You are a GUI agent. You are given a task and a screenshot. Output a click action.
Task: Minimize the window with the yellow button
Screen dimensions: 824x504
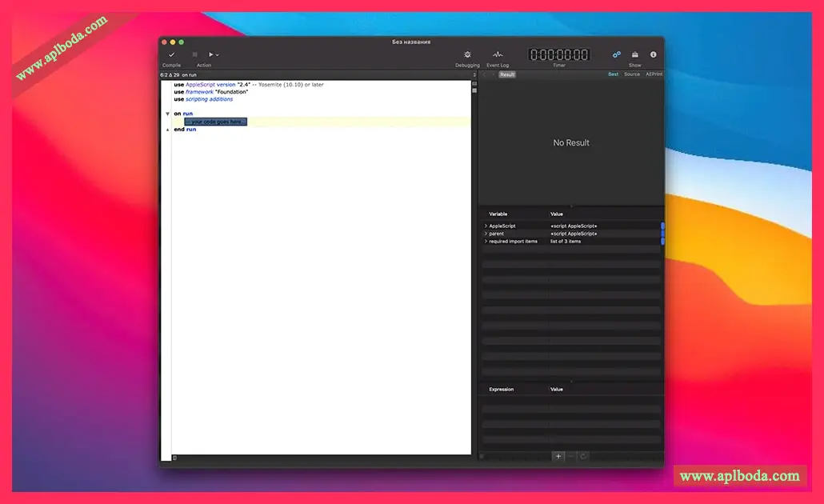click(173, 42)
